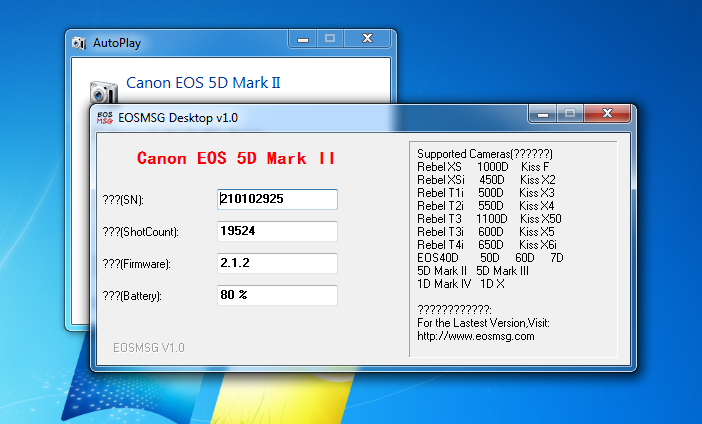702x424 pixels.
Task: Maximize the AutoPlay window
Action: (329, 38)
